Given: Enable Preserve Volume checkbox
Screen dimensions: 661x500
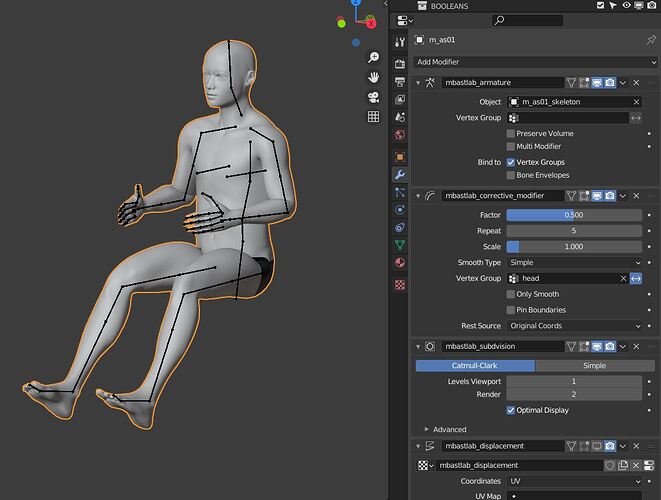Looking at the screenshot, I should coord(511,134).
